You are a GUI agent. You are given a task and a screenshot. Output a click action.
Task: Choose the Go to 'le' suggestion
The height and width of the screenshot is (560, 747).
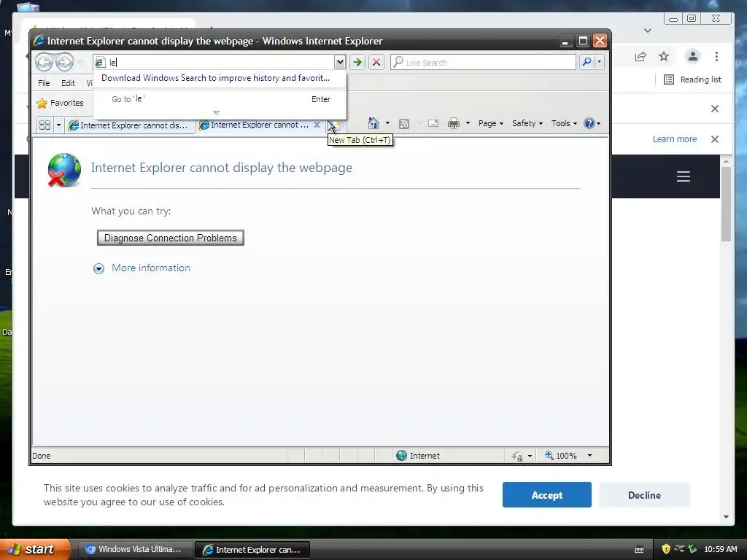(x=220, y=99)
